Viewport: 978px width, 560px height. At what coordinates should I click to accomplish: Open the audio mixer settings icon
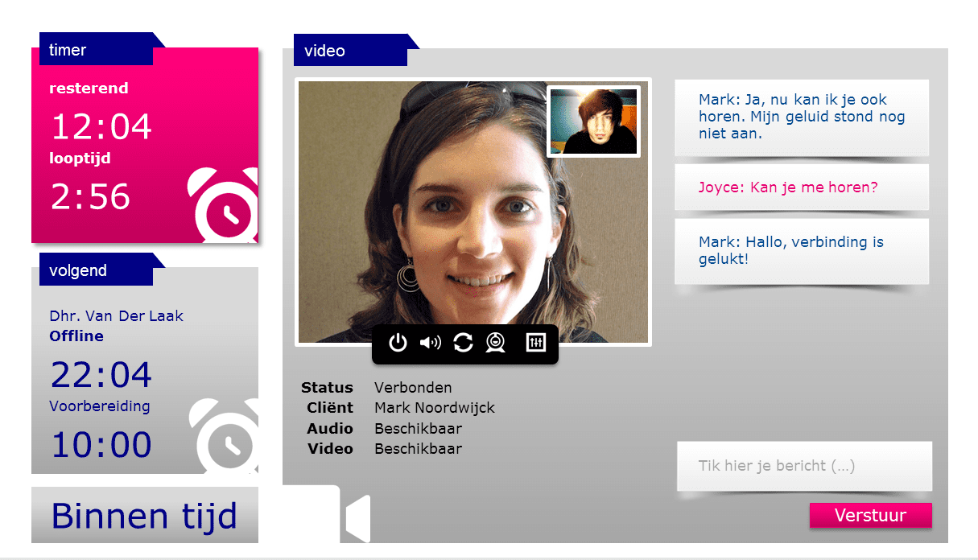tap(536, 343)
